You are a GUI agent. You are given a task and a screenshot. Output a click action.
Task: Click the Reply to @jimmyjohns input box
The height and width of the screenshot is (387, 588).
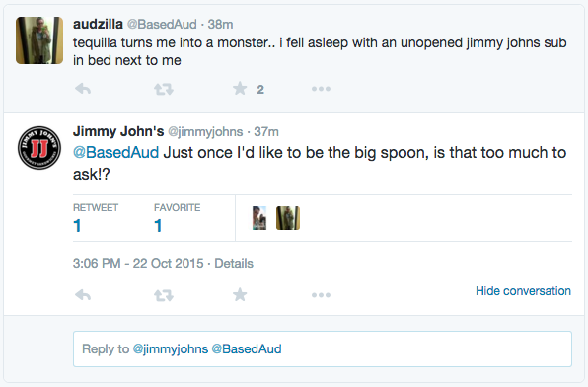(323, 349)
